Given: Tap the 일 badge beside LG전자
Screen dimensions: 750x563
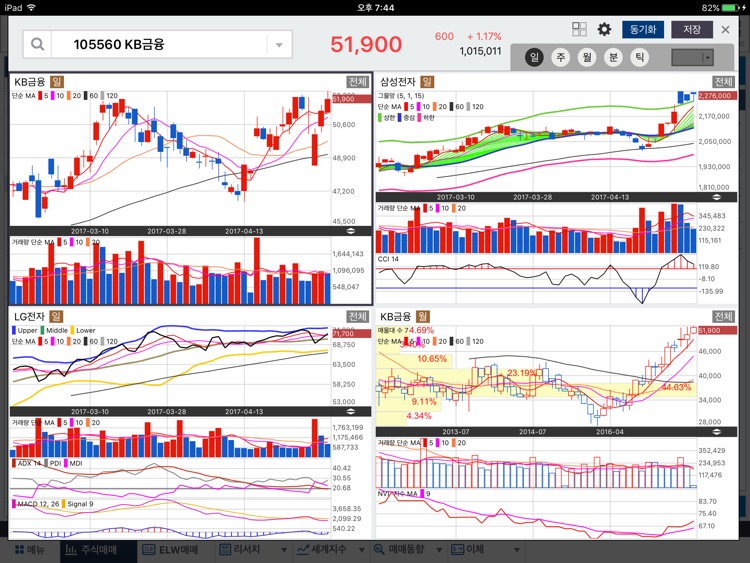Looking at the screenshot, I should pos(56,316).
